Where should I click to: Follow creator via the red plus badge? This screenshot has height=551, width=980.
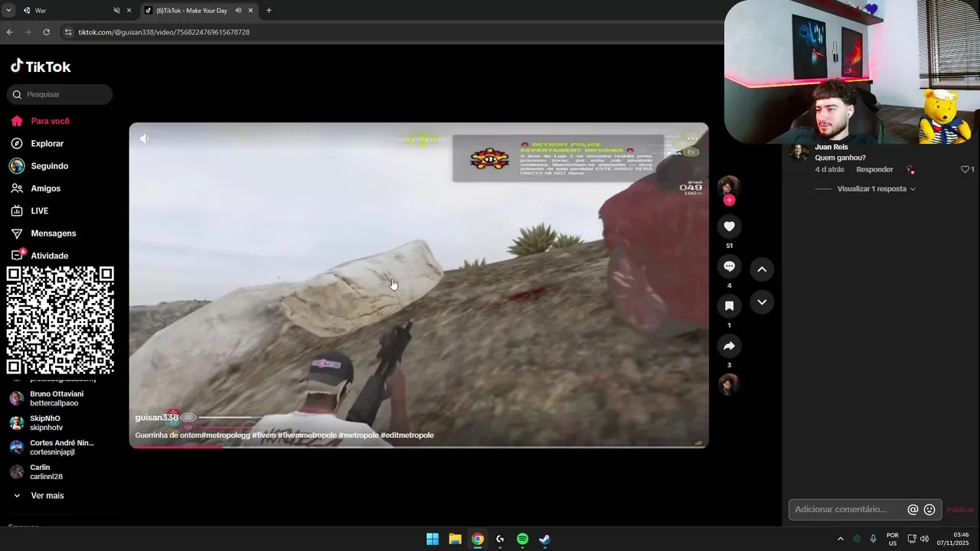coord(729,201)
